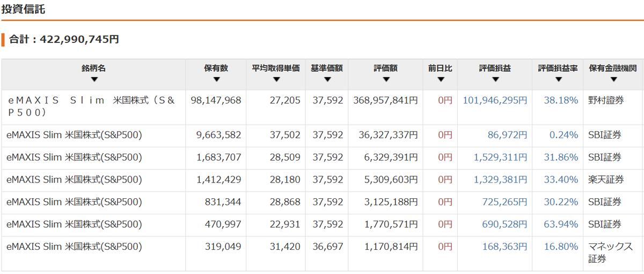
Task: Click profit rate 0.24%
Action: coord(563,135)
